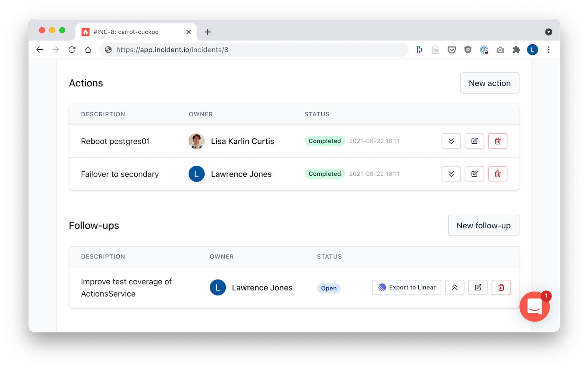Image resolution: width=588 pixels, height=369 pixels.
Task: Edit the Failover to secondary action
Action: (x=474, y=174)
